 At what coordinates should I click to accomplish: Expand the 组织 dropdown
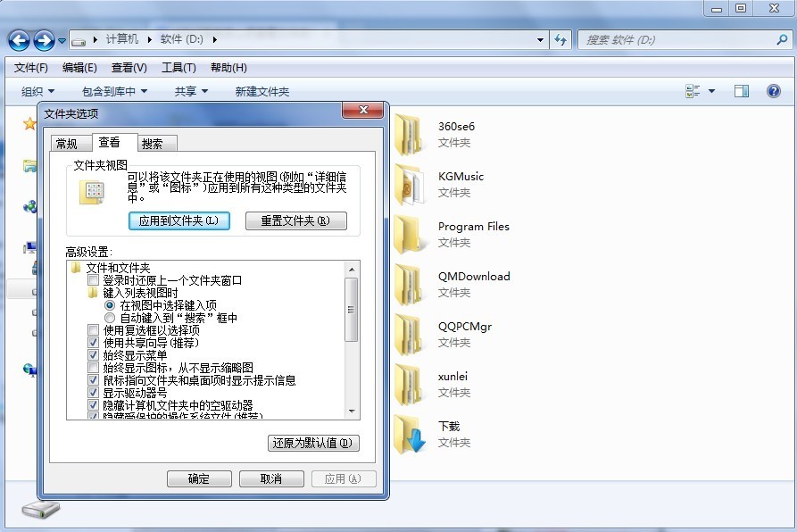click(37, 91)
